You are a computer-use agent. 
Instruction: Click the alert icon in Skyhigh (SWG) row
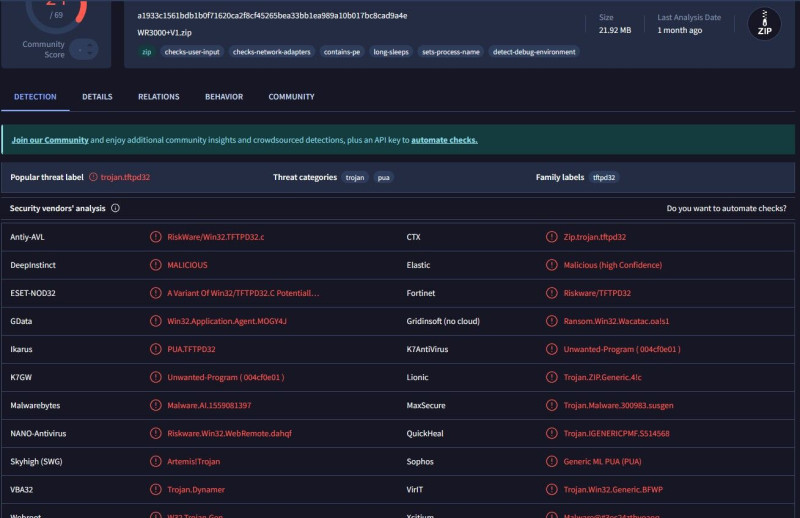click(156, 461)
